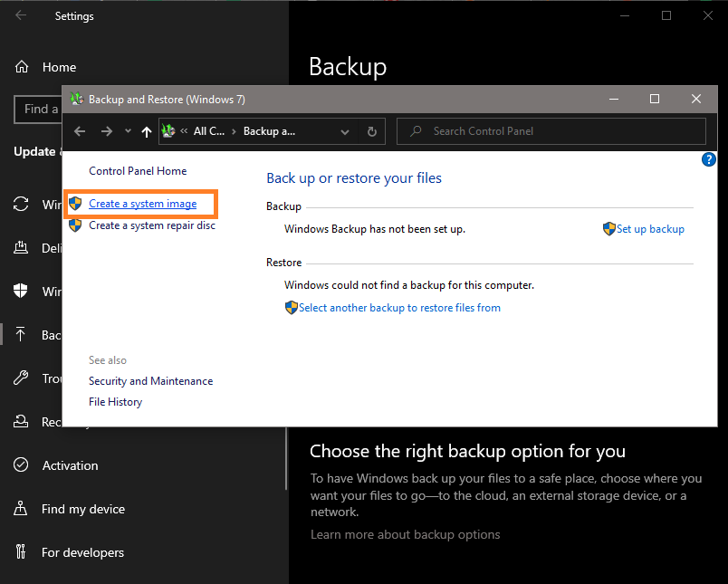Open the recent locations dropdown arrow
728x584 pixels.
(x=129, y=131)
